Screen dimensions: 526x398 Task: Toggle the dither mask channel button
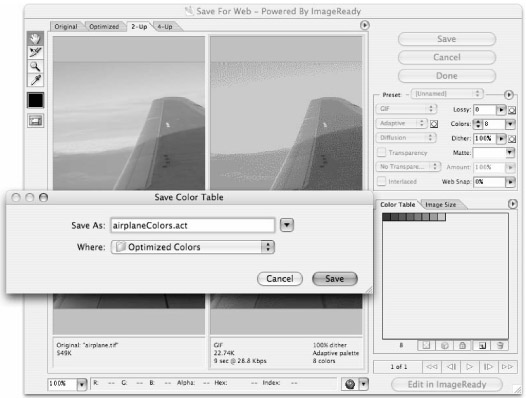click(x=512, y=139)
